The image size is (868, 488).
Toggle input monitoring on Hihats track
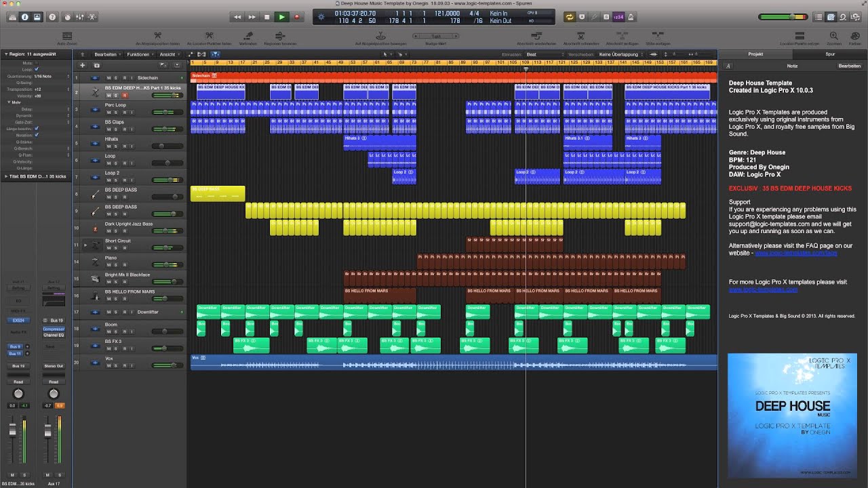(132, 146)
